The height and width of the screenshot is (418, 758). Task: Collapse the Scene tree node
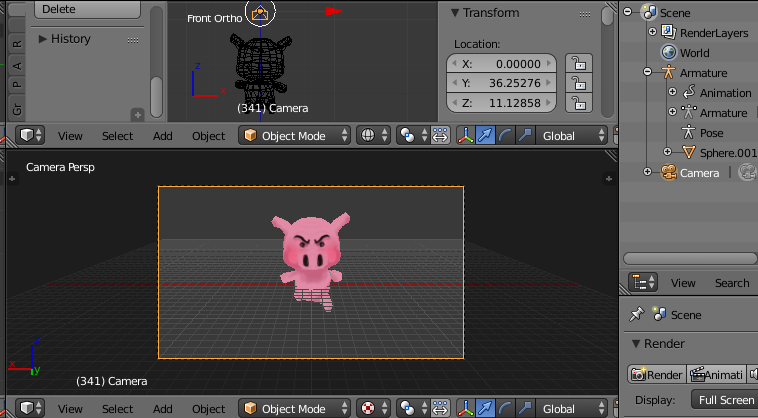coord(627,12)
